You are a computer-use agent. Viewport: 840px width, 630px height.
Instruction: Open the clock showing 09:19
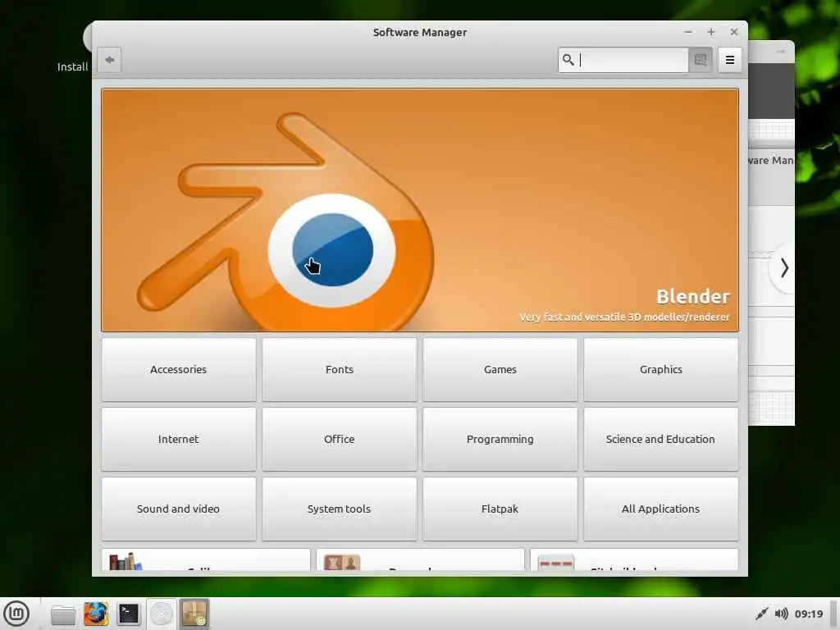tap(808, 614)
